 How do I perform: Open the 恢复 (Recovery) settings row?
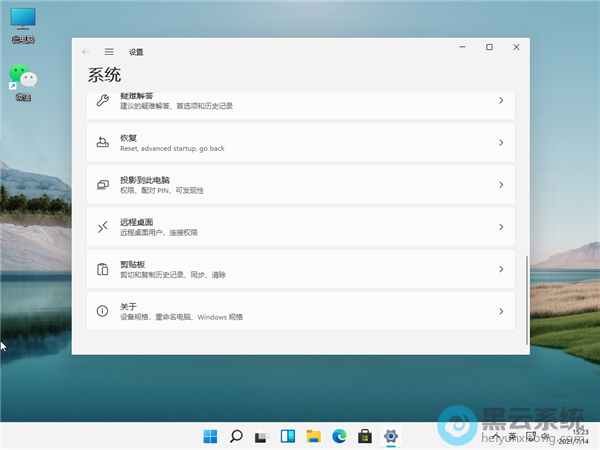tap(300, 143)
